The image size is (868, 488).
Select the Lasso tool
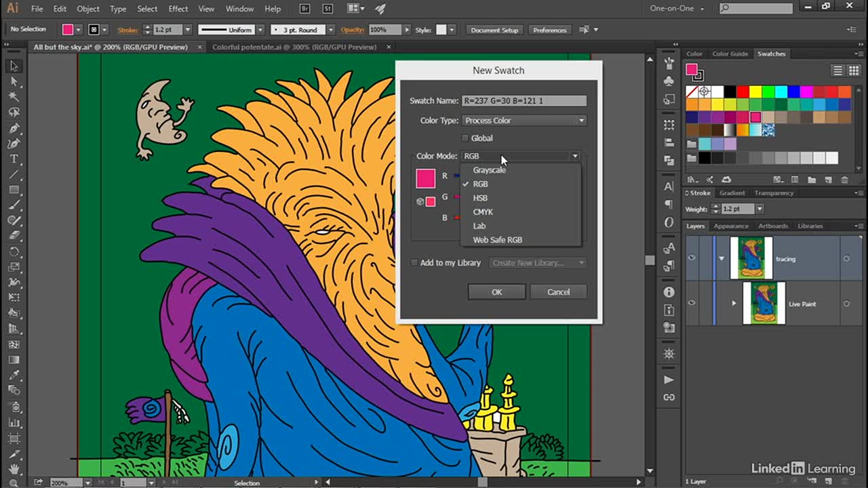pos(14,113)
